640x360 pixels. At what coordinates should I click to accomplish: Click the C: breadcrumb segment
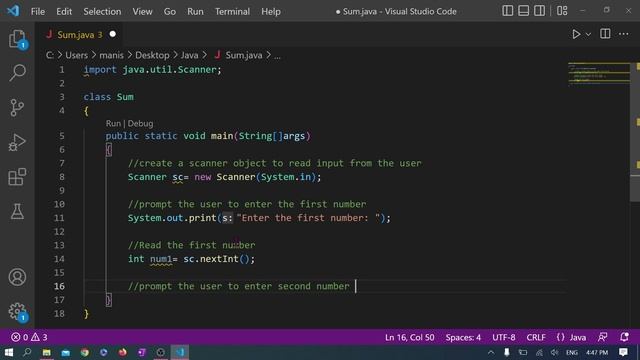(x=49, y=55)
